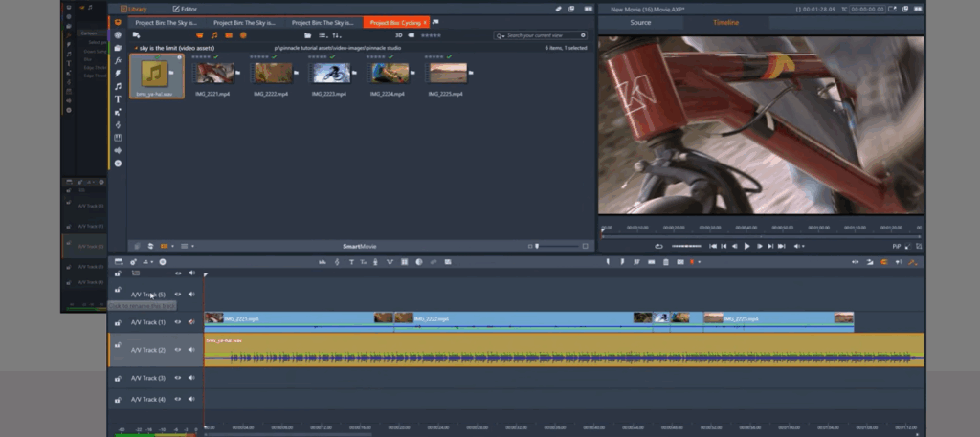Image resolution: width=980 pixels, height=437 pixels.
Task: Open the Project Bin: Cycling tab
Action: click(395, 23)
